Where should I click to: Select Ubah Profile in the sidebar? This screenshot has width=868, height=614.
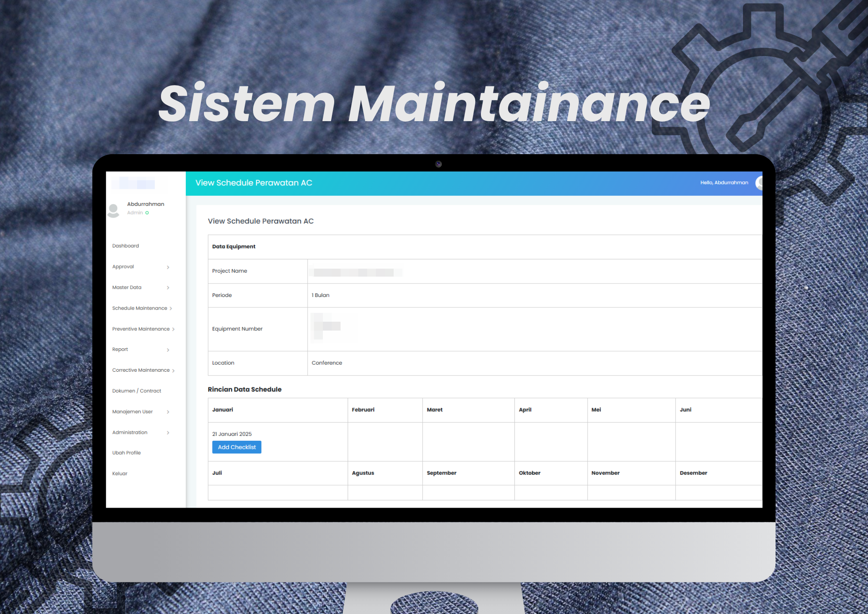point(126,452)
